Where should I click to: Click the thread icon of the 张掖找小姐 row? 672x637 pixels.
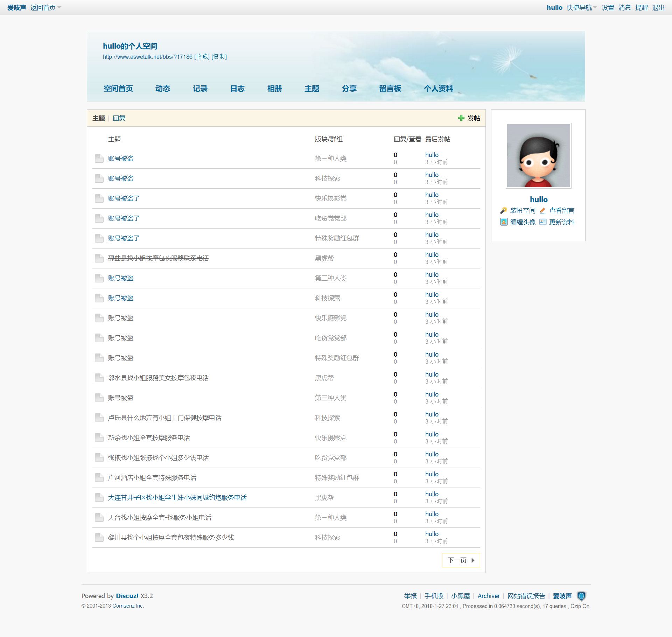(99, 458)
